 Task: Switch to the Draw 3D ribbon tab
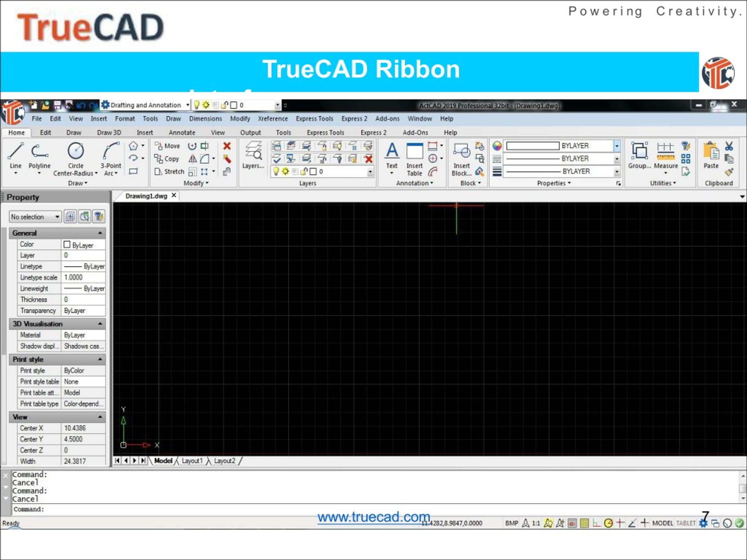(109, 132)
